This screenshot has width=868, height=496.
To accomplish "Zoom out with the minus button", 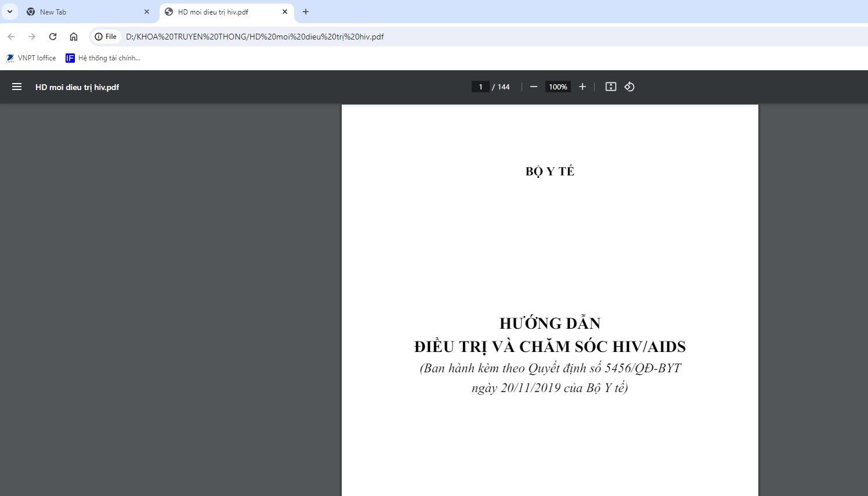I will [534, 87].
